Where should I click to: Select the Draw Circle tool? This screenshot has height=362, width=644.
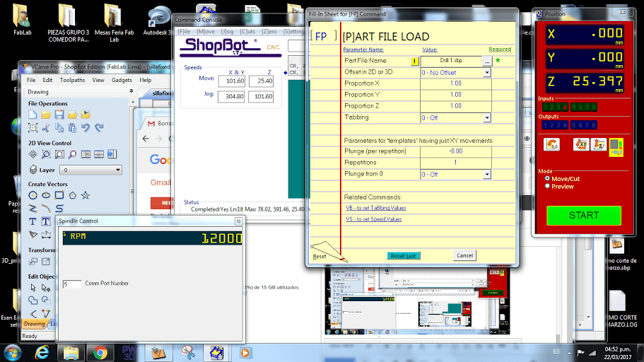(33, 195)
